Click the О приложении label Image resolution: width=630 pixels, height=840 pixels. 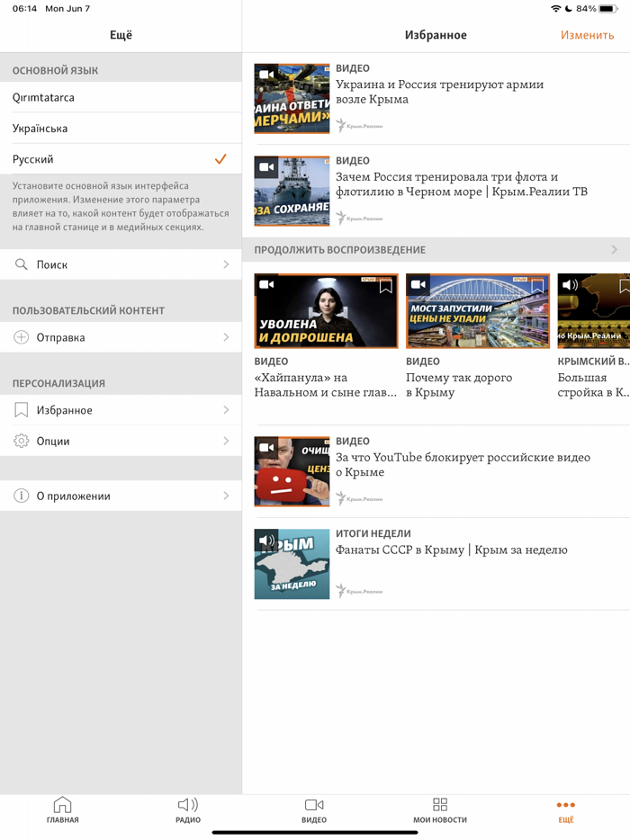tap(74, 496)
